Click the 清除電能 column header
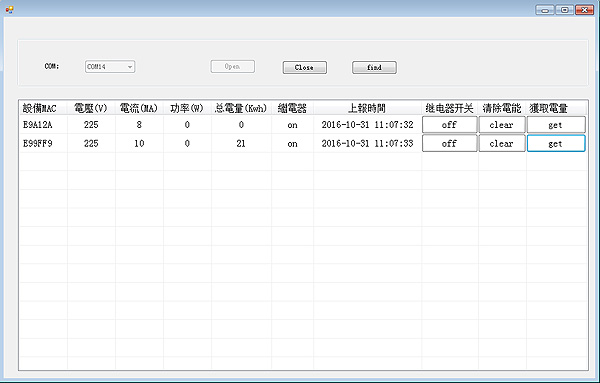 tap(502, 108)
